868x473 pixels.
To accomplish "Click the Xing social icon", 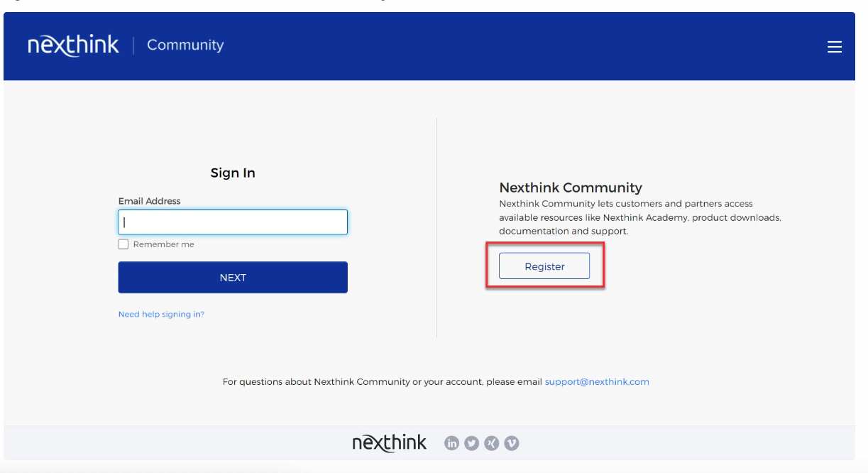I will 491,443.
